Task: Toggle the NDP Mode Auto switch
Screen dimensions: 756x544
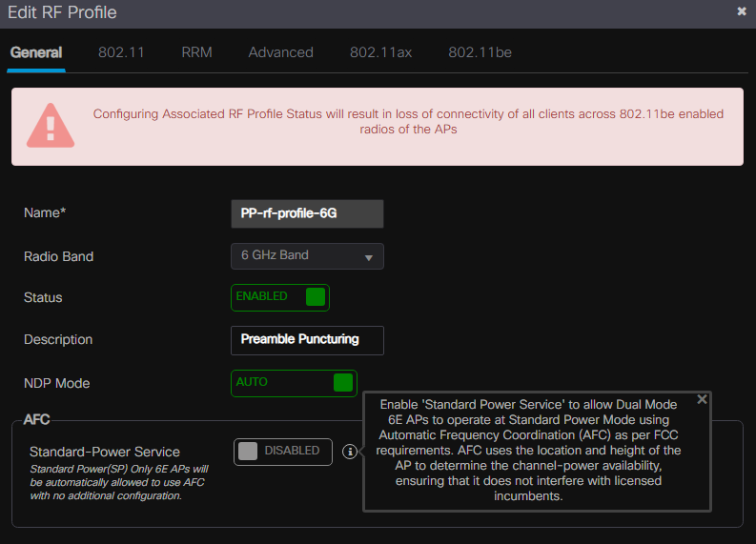Action: pos(294,383)
